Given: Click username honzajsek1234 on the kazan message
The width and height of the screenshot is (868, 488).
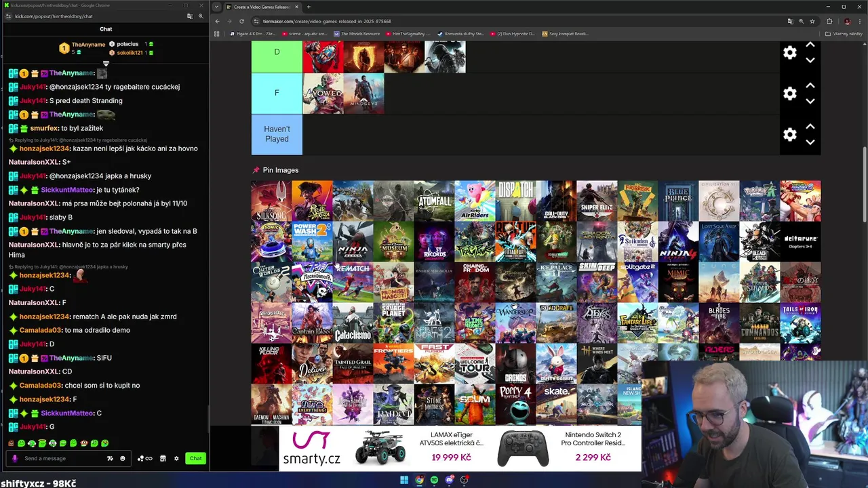Looking at the screenshot, I should pos(44,148).
